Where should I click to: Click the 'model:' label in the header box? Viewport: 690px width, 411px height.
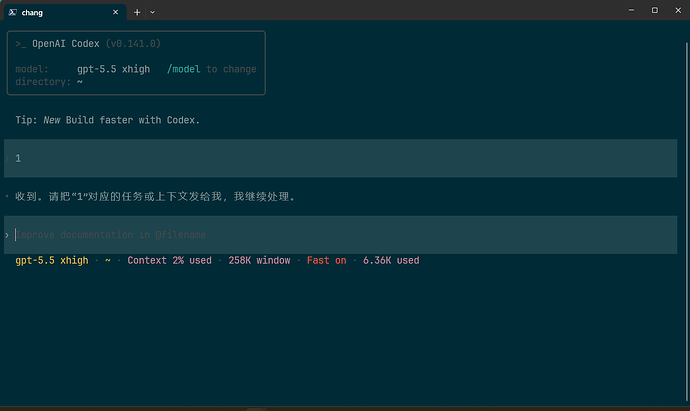[x=32, y=69]
